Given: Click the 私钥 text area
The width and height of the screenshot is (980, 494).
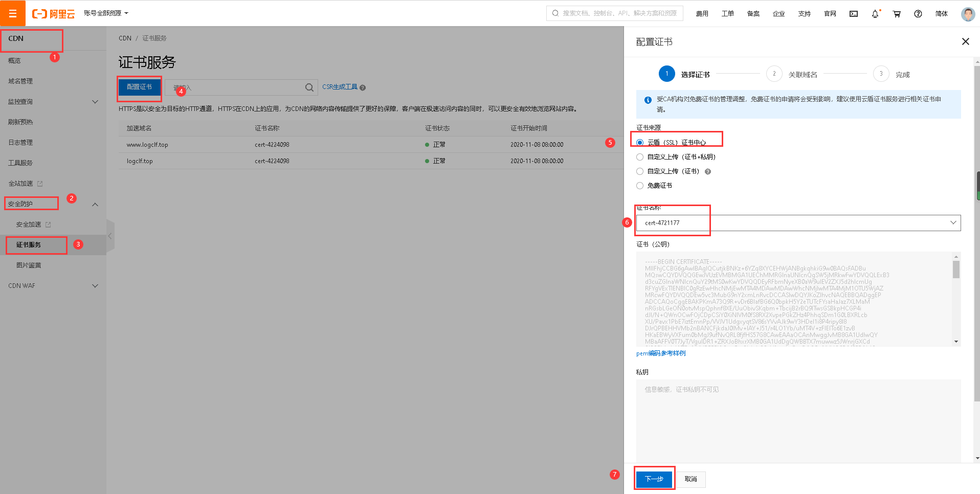Looking at the screenshot, I should [x=798, y=421].
